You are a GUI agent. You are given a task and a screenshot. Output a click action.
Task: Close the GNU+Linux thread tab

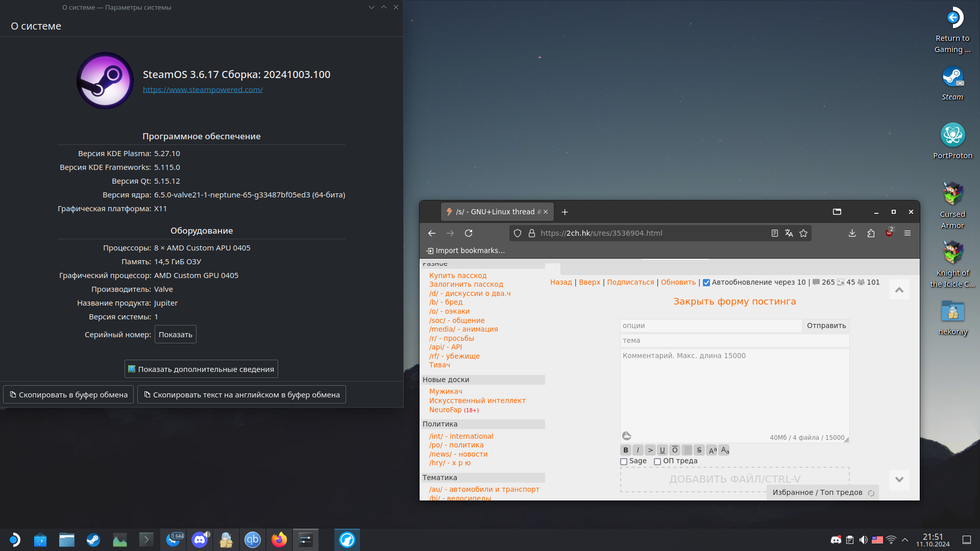(x=546, y=212)
